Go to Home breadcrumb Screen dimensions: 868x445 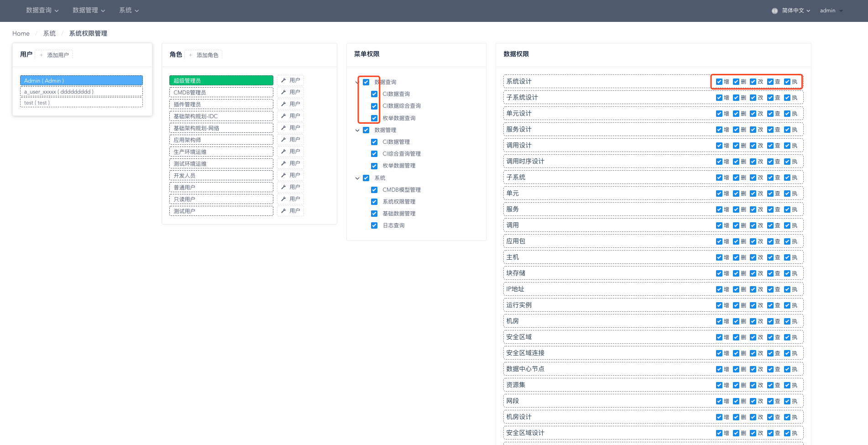point(21,33)
